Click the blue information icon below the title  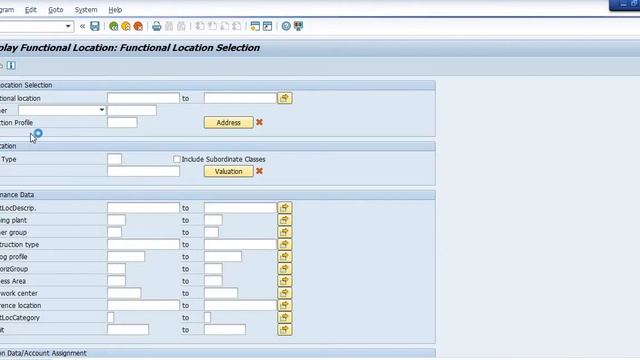(x=11, y=65)
